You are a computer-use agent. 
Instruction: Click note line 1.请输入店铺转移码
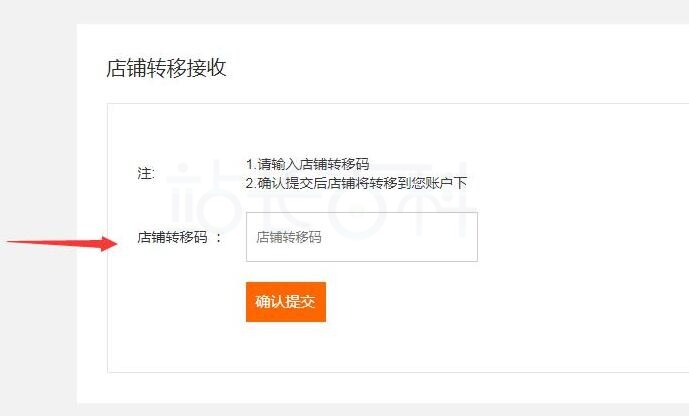(308, 164)
